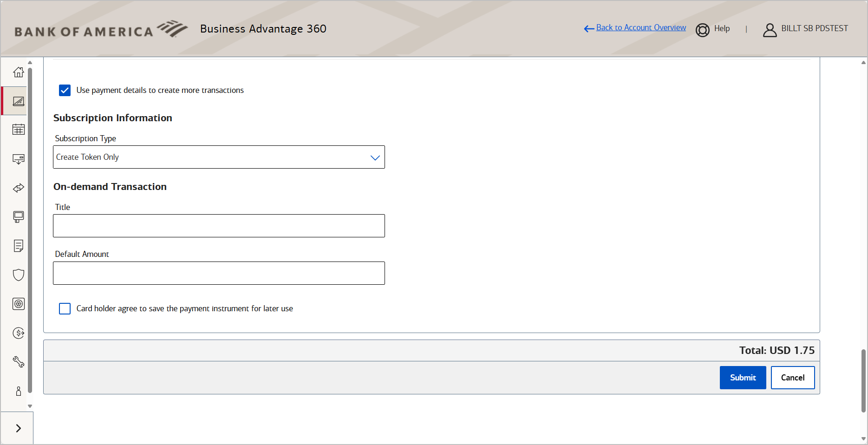Open the double-arrow transfer icon in sidebar
Screen dimensions: 868x445
[19, 188]
